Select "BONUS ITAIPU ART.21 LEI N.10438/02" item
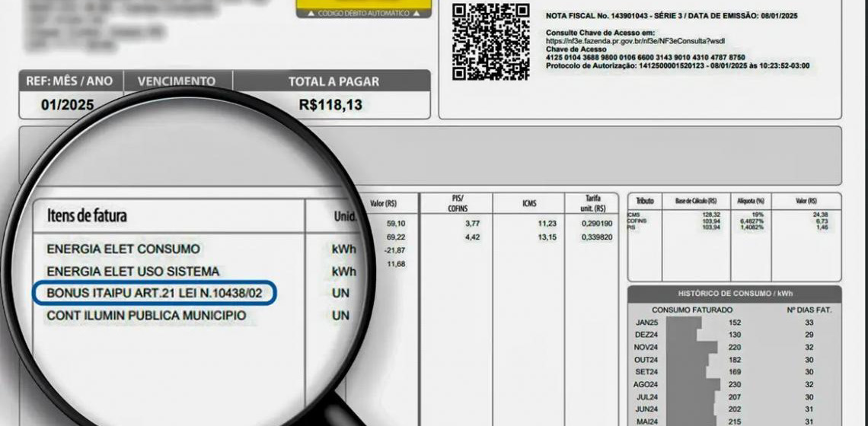The height and width of the screenshot is (426, 868). click(x=155, y=293)
